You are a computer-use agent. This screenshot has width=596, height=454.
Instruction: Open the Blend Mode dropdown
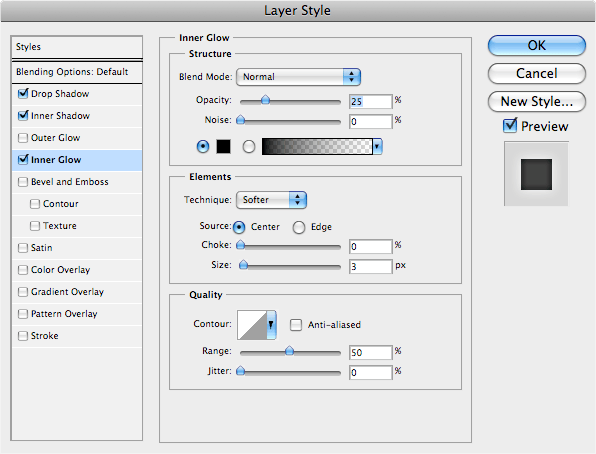[x=298, y=77]
